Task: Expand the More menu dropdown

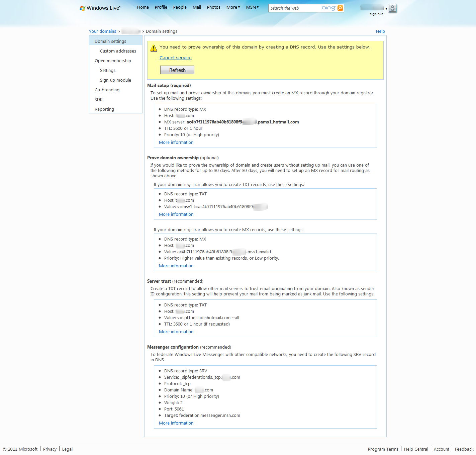Action: [233, 7]
